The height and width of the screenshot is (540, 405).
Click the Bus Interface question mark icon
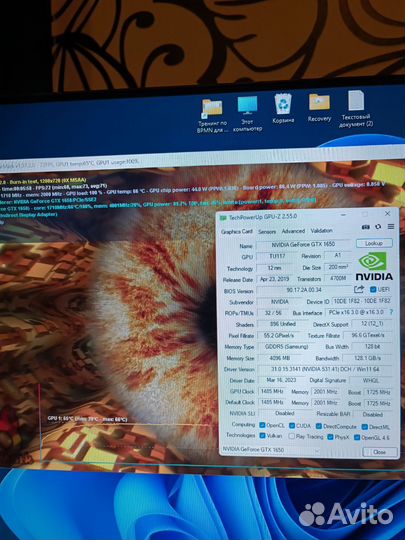pyautogui.click(x=391, y=312)
